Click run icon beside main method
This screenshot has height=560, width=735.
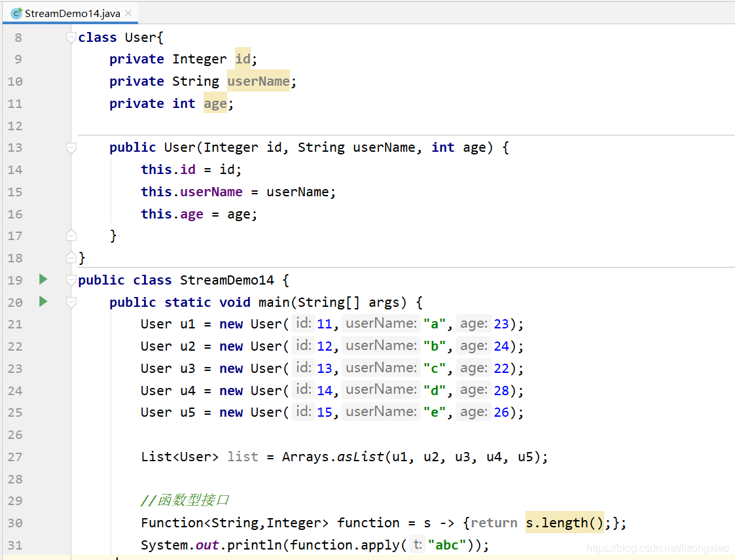[43, 302]
